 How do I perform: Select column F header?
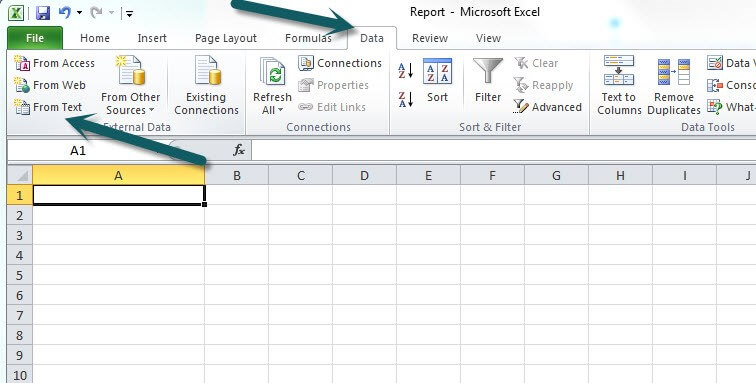(492, 175)
